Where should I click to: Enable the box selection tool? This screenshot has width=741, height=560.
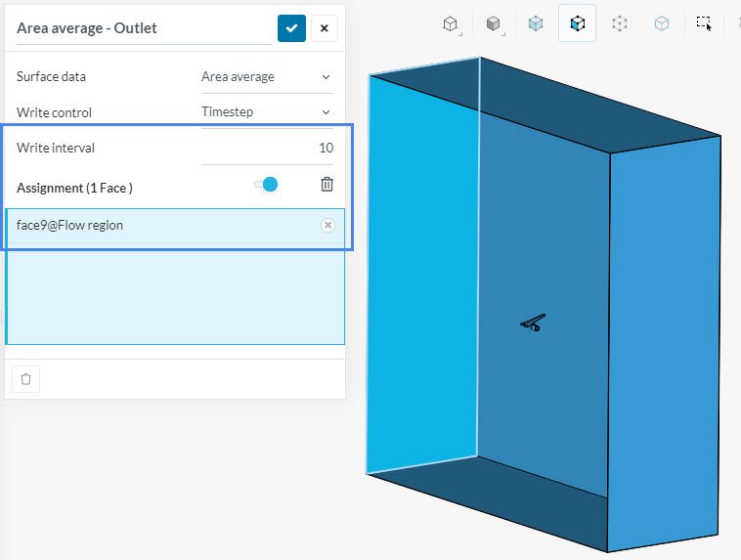(x=704, y=23)
